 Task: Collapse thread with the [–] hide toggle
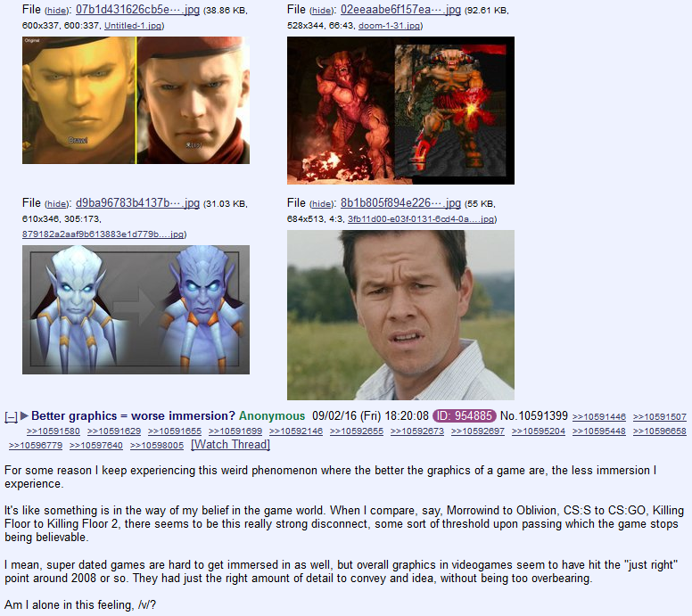coord(11,417)
